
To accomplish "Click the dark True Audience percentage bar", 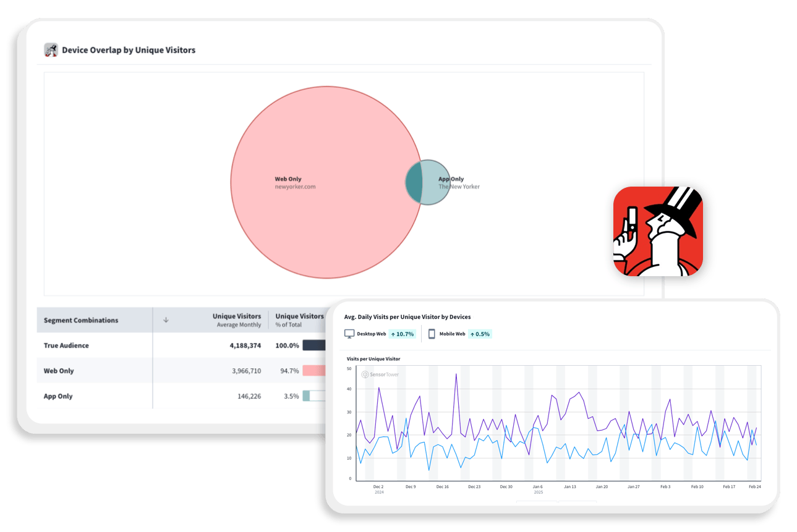I will (x=314, y=345).
